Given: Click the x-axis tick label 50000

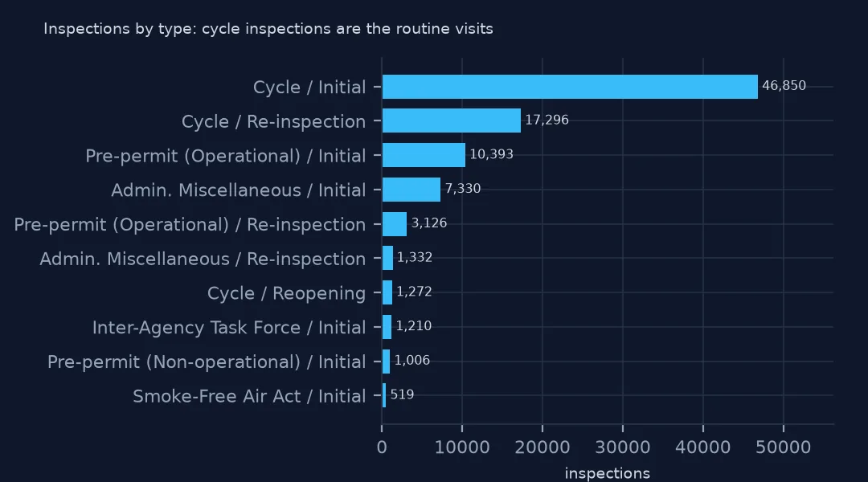Looking at the screenshot, I should pyautogui.click(x=784, y=447).
